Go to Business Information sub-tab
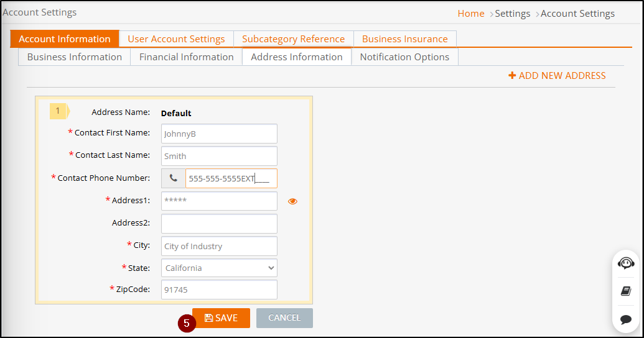The image size is (644, 338). point(75,57)
